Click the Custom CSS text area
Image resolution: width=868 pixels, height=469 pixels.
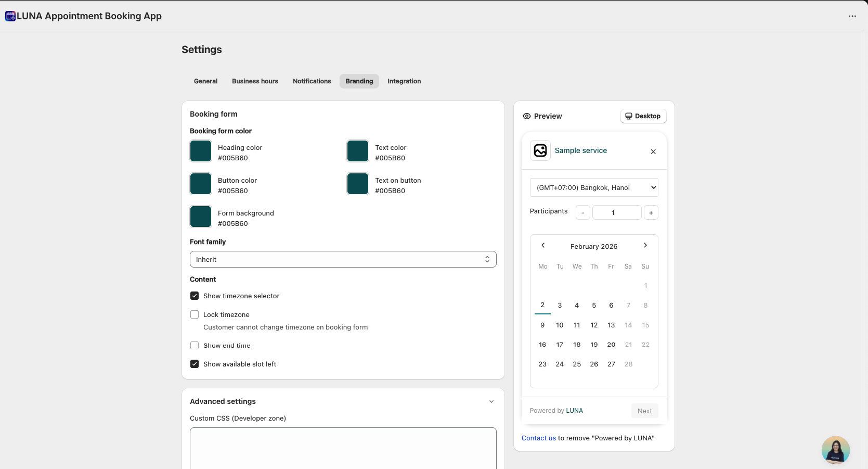coord(343,448)
